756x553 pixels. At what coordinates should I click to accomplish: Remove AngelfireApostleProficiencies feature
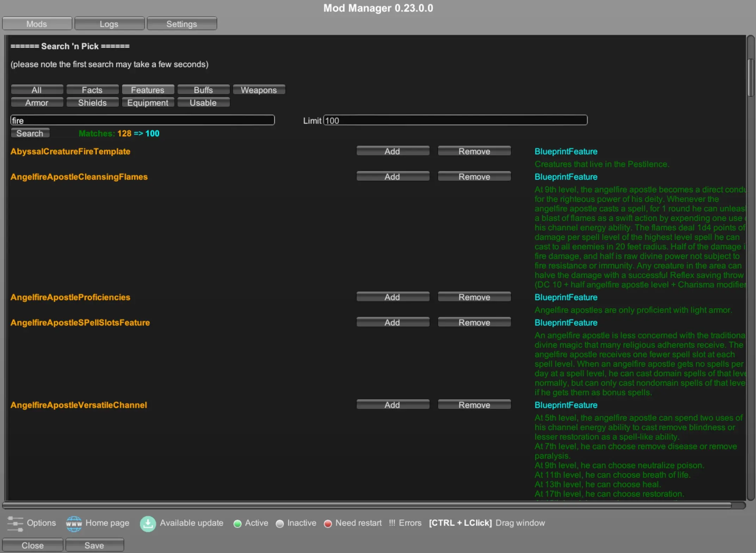click(474, 297)
